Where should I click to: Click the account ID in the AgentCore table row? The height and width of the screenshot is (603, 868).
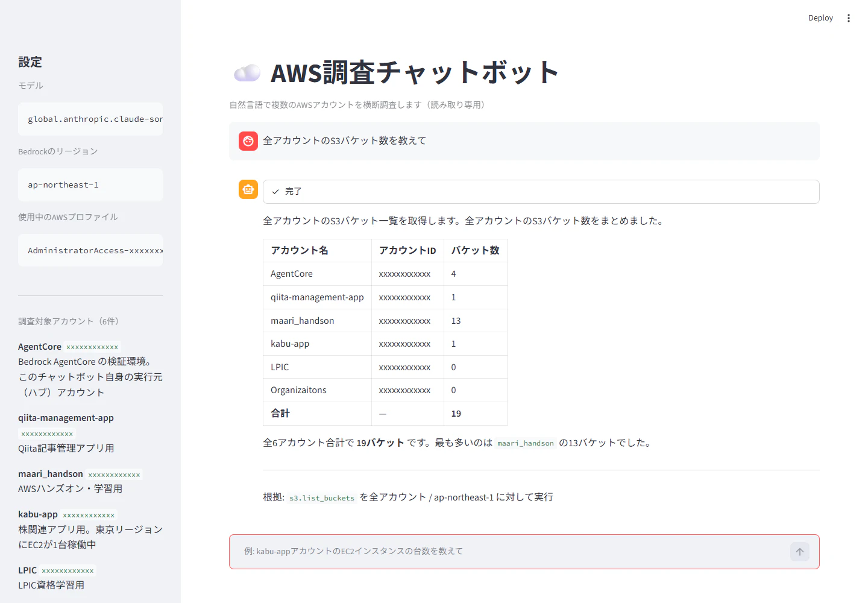click(404, 274)
